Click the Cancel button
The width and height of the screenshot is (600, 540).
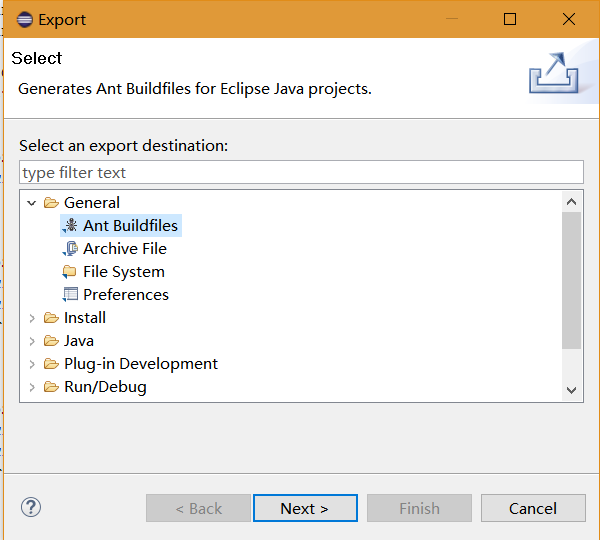coord(533,508)
